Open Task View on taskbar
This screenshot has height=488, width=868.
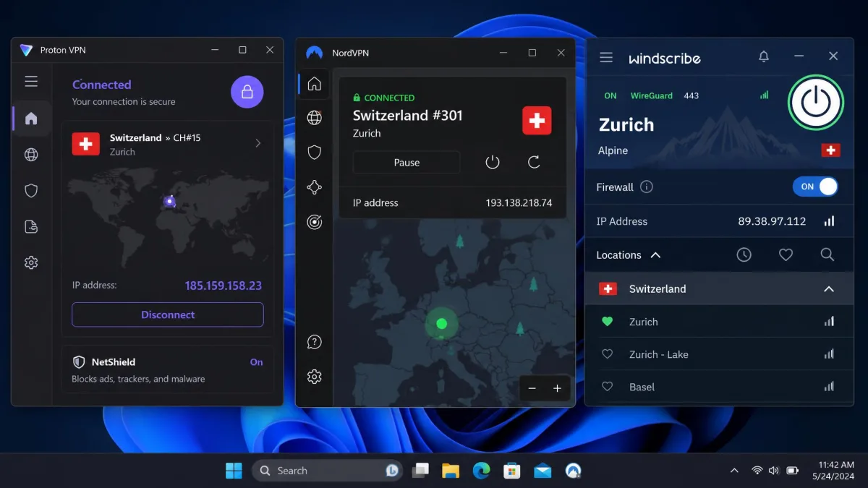(x=420, y=471)
